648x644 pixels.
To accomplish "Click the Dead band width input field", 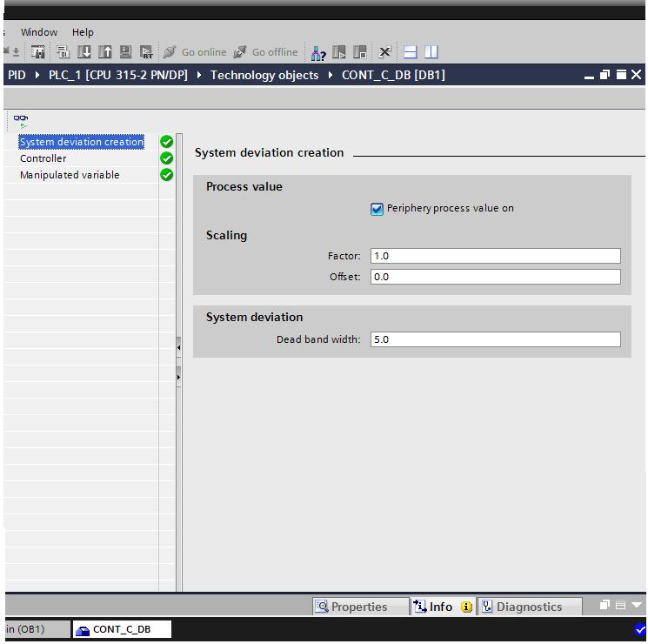I will 496,339.
